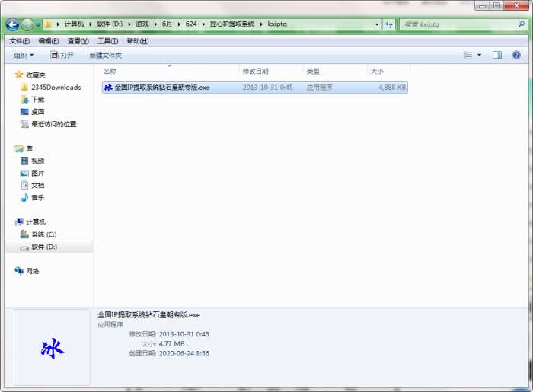Expand the arrow after 软件 (D:) in breadcrumb
This screenshot has height=392, width=533.
[x=129, y=24]
